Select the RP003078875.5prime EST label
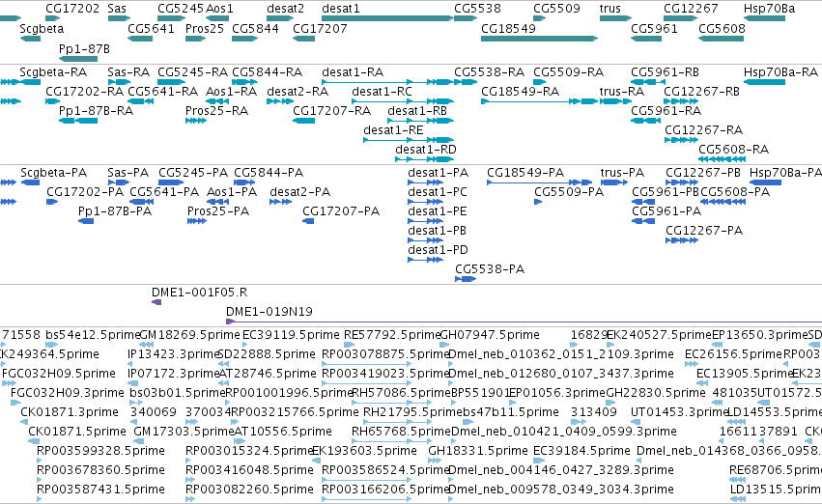822x504 pixels. [386, 354]
